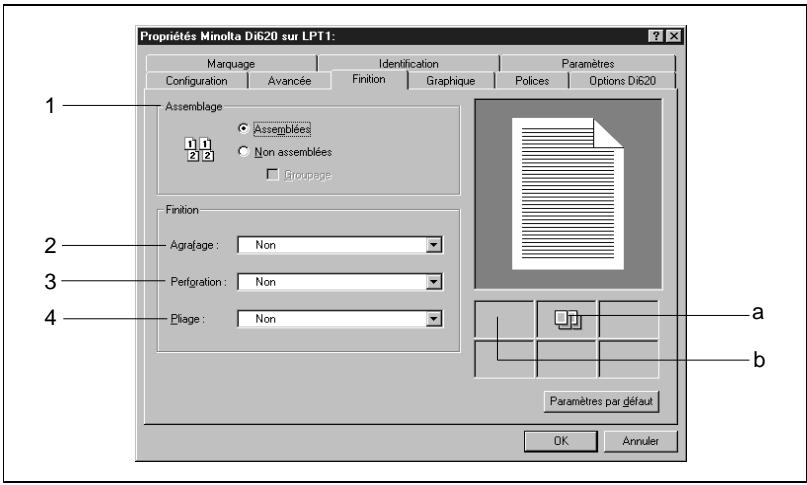Open the Perforation dropdown arrow
807x485 pixels.
pyautogui.click(x=434, y=282)
